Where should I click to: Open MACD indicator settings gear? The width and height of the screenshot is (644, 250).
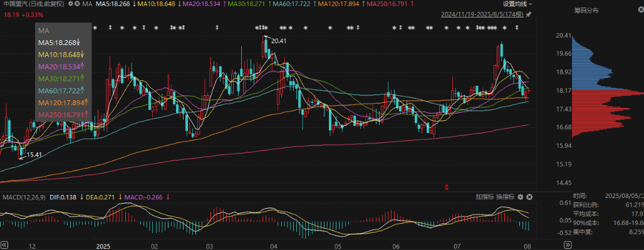[521, 197]
